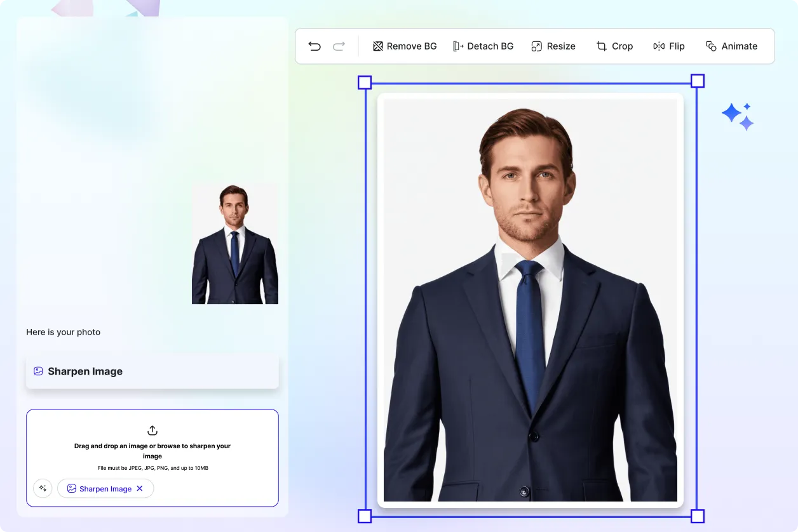Select the man's portrait on canvas
Viewport: 798px width, 532px height.
tap(531, 298)
